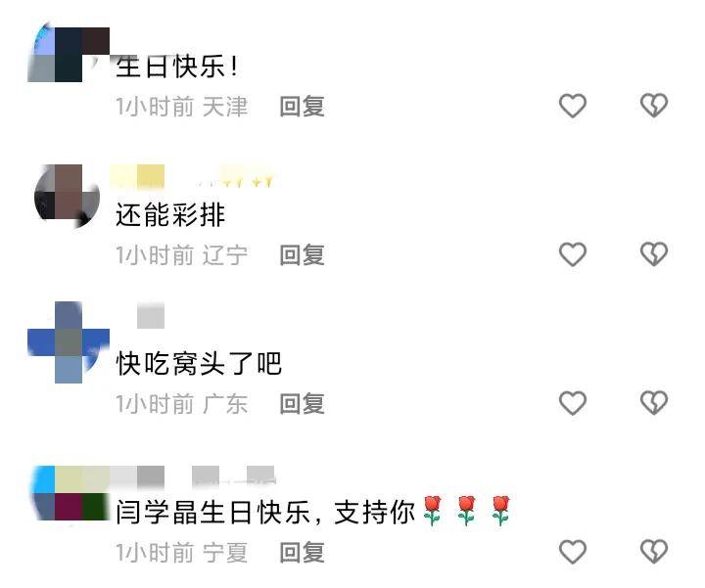Viewport: 705px width, 588px height.
Task: Like the 生日快乐 comment from 天津
Action: 573,106
